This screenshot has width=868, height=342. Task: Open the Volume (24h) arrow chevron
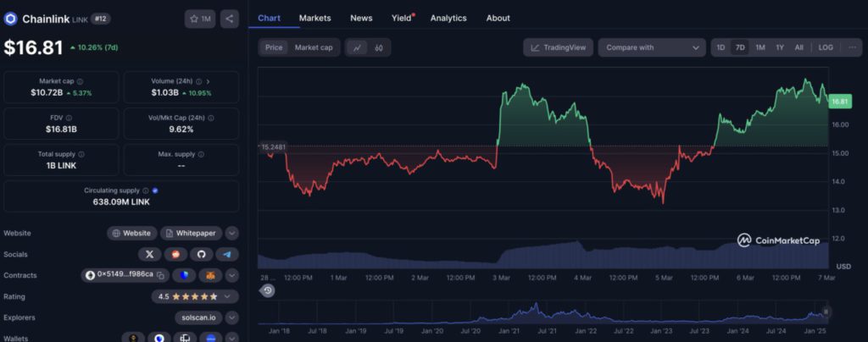pos(209,81)
